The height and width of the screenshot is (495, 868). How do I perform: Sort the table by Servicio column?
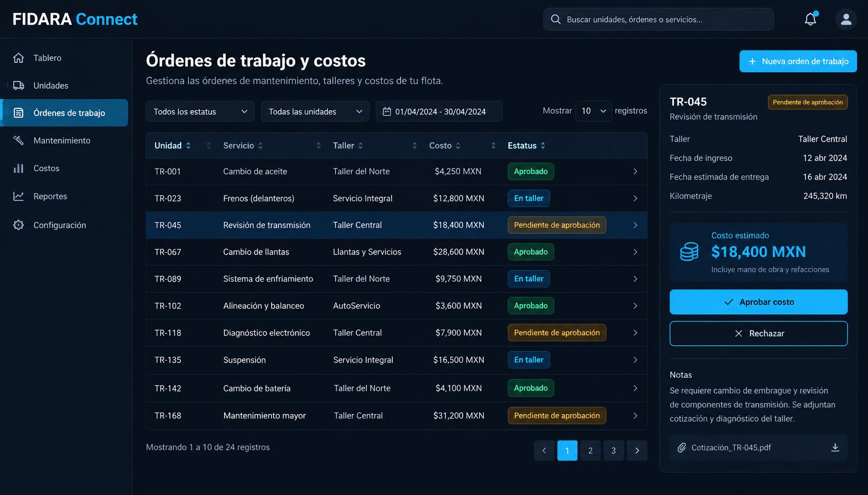tap(243, 145)
